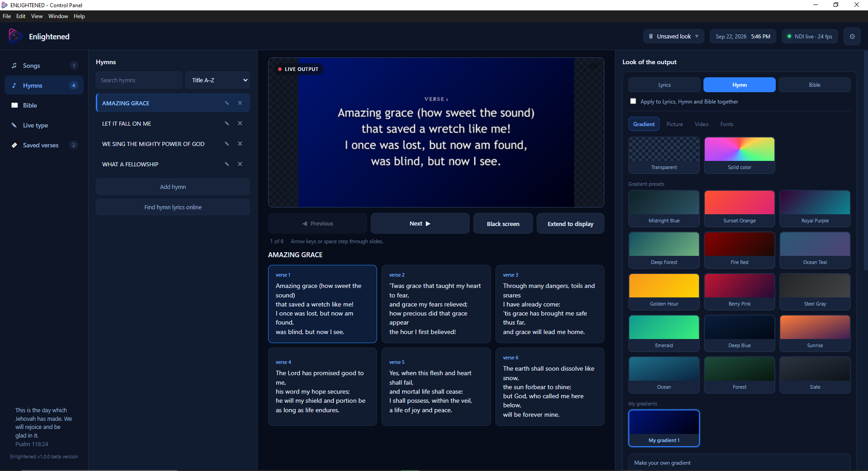868x471 pixels.
Task: Apply the Sunset Orange gradient preset
Action: point(740,208)
